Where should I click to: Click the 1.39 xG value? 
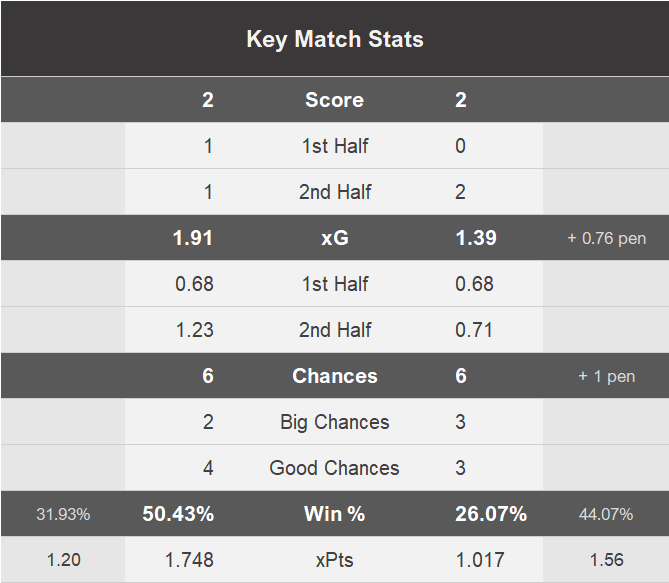click(476, 238)
